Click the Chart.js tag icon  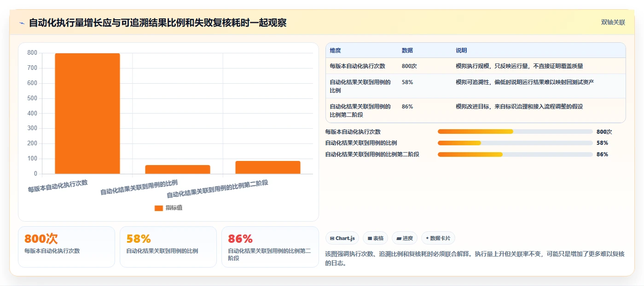tap(332, 238)
